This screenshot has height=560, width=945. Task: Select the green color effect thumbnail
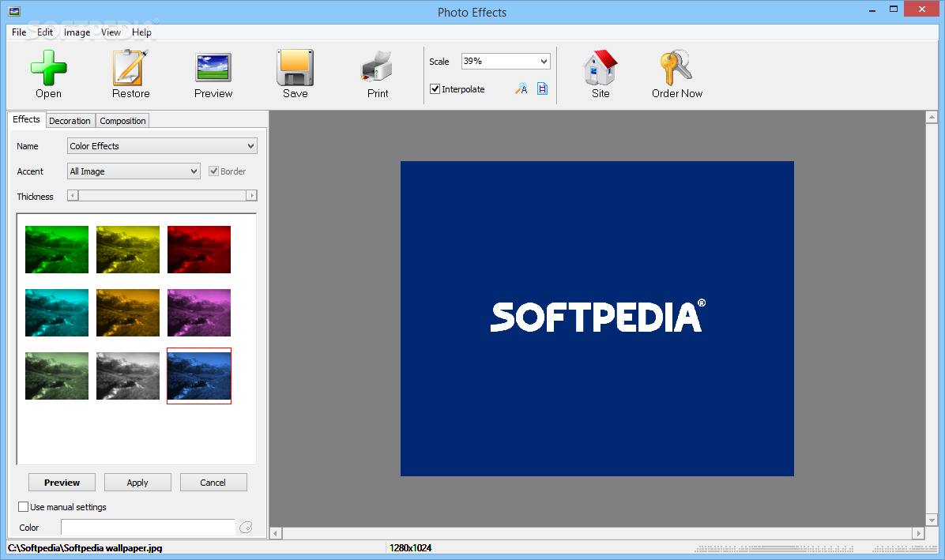(57, 250)
